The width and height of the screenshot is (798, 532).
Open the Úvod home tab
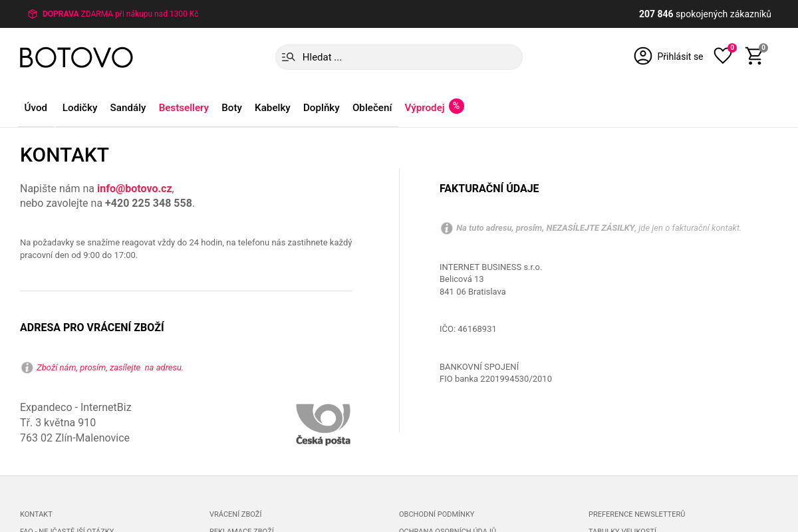(x=36, y=108)
